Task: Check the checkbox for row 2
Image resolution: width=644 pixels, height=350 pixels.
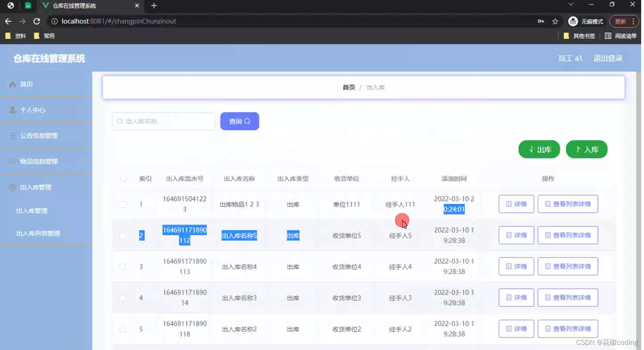Action: pos(123,235)
